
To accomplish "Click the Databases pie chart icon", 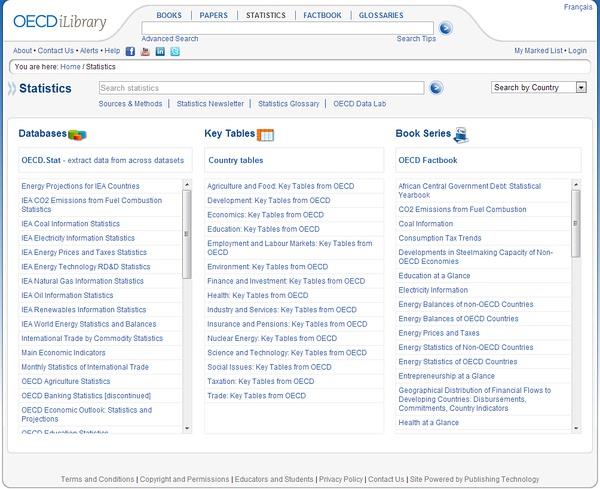I will 77,134.
